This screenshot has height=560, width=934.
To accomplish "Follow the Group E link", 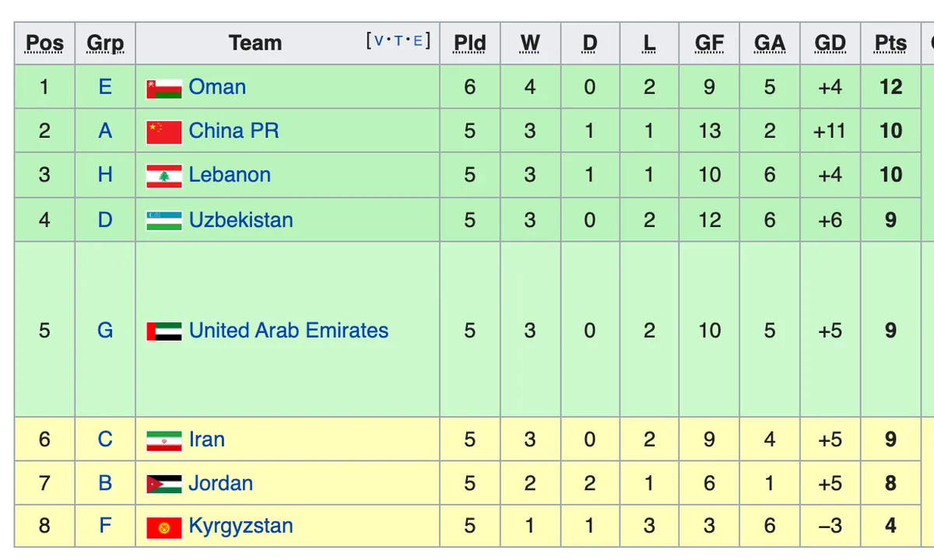I will click(105, 86).
